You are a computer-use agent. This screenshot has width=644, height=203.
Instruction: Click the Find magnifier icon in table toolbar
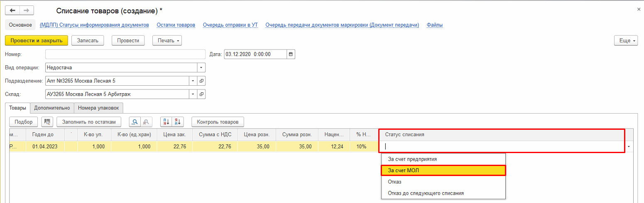pos(135,122)
